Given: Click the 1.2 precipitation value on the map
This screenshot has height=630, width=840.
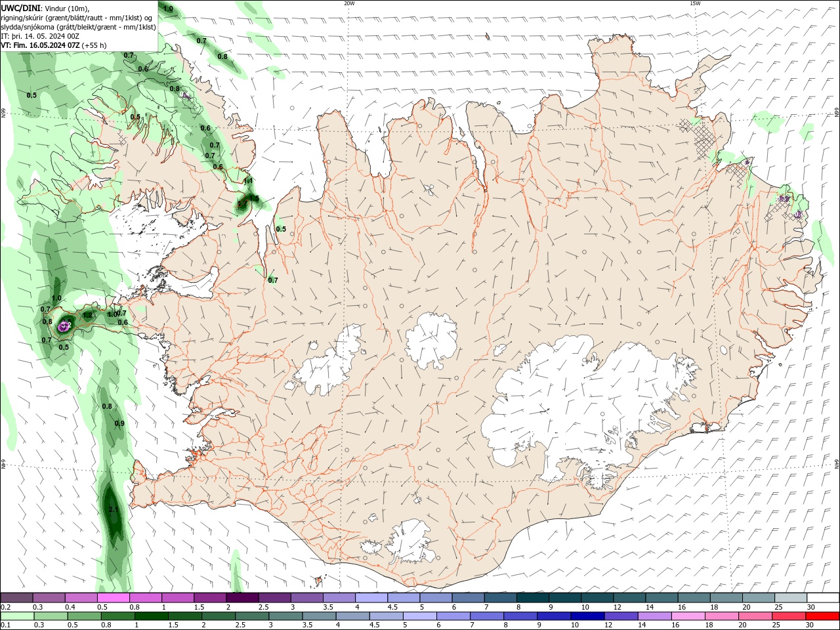Looking at the screenshot, I should (87, 316).
